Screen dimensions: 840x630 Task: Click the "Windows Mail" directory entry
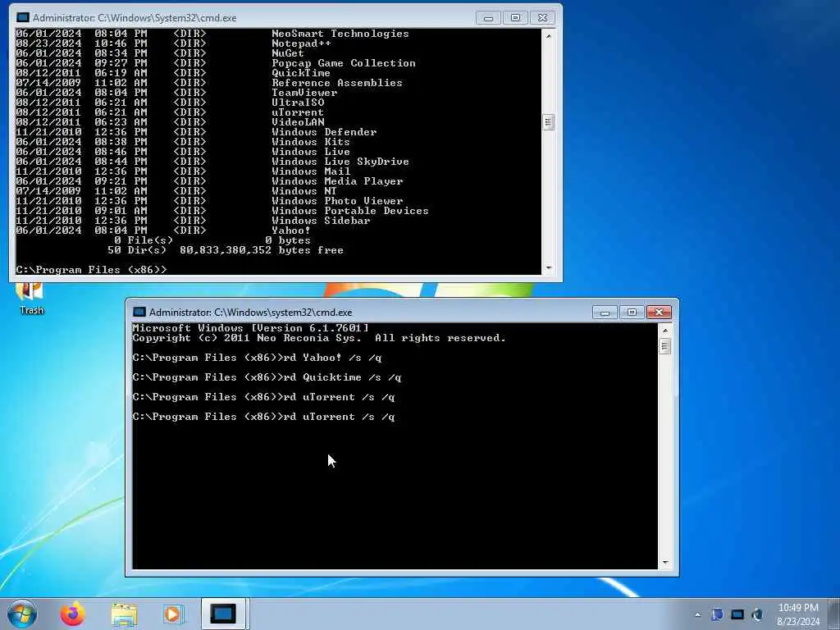point(311,171)
